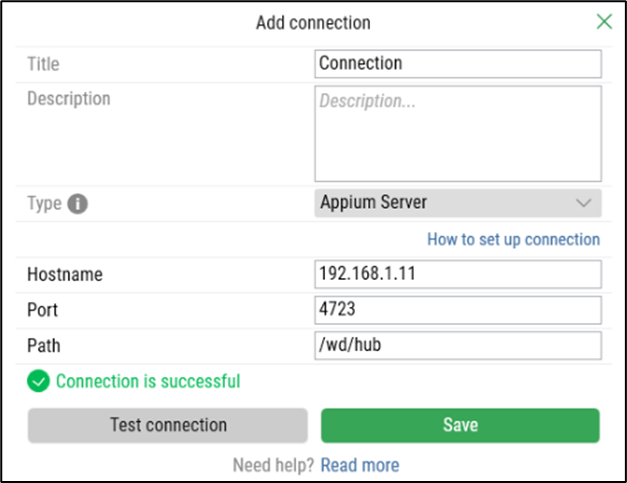Click the Connection is successful message
627x483 pixels.
148,381
